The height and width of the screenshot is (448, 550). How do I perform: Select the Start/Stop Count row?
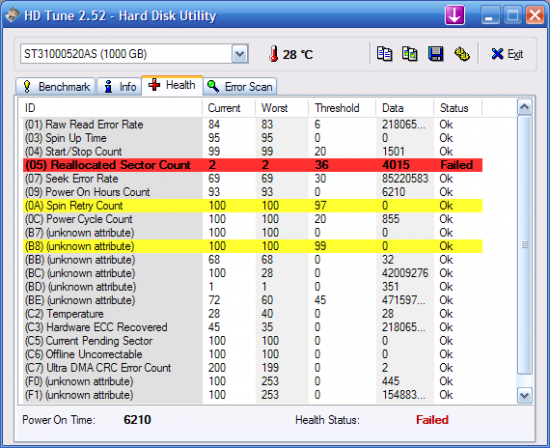click(253, 152)
